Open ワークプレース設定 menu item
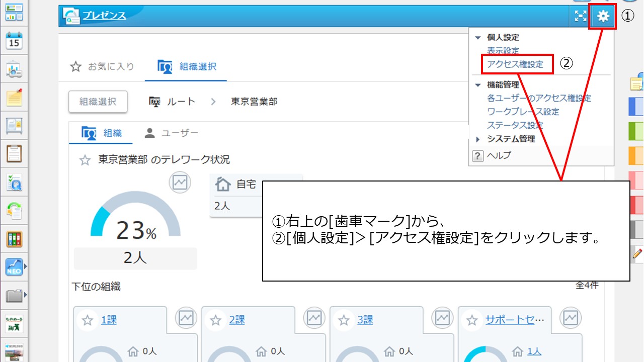This screenshot has height=362, width=644. (x=523, y=112)
